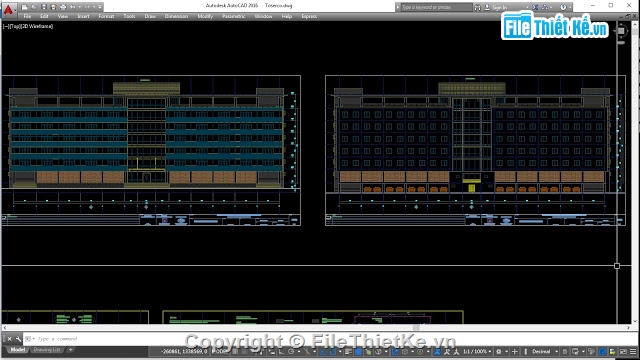This screenshot has width=640, height=360.
Task: Click the Save icon in quick access toolbar
Action: [x=44, y=7]
